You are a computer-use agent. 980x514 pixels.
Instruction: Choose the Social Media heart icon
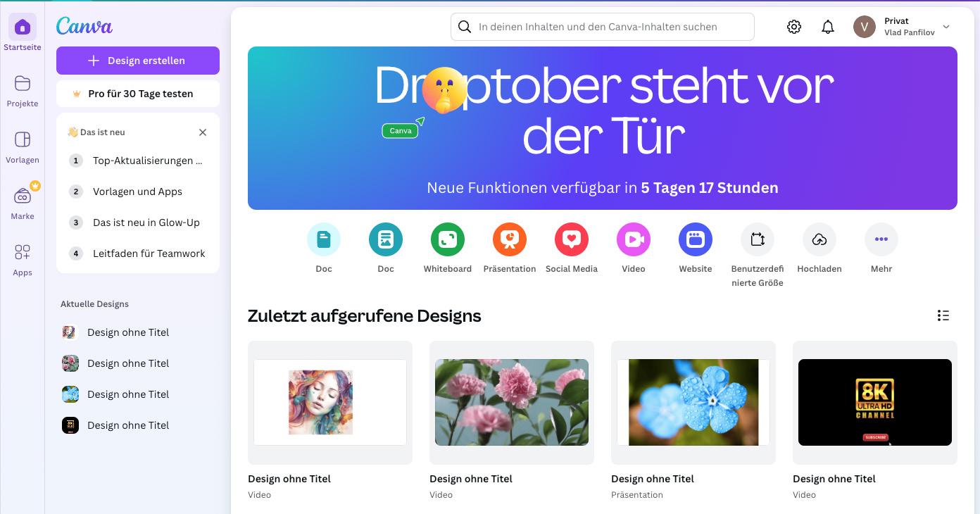point(572,239)
